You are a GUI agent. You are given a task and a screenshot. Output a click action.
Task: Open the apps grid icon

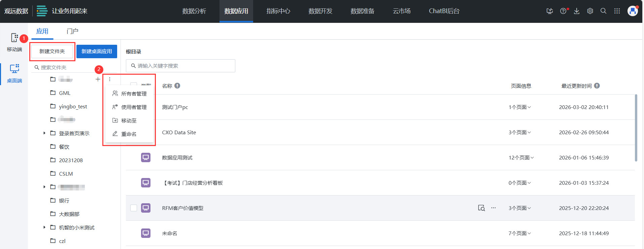pyautogui.click(x=617, y=11)
